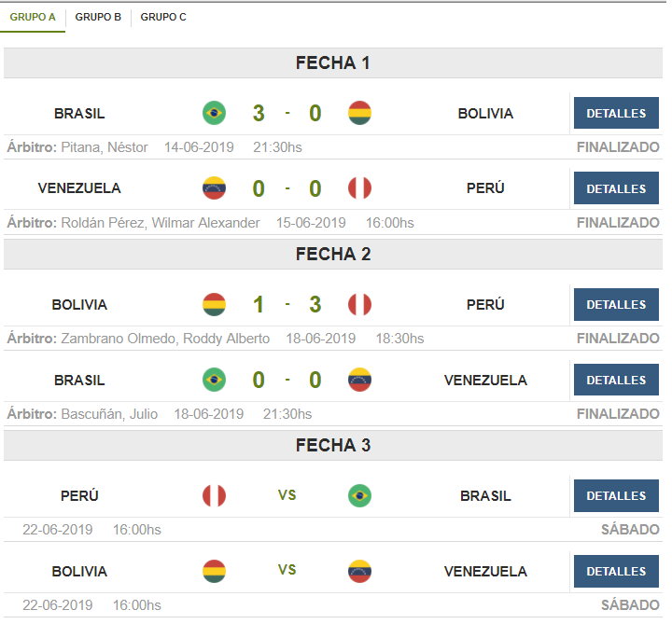Open Detalles for Bolivia vs Venezuela
This screenshot has height=624, width=672.
[616, 572]
